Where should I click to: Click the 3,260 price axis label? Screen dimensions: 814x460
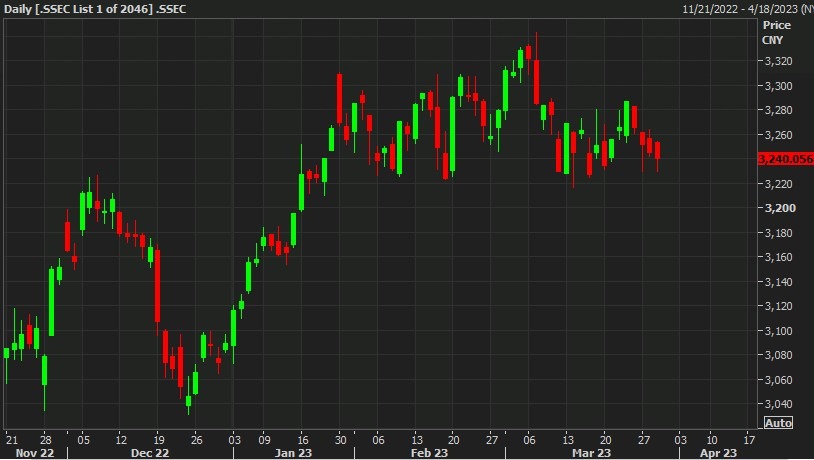778,135
